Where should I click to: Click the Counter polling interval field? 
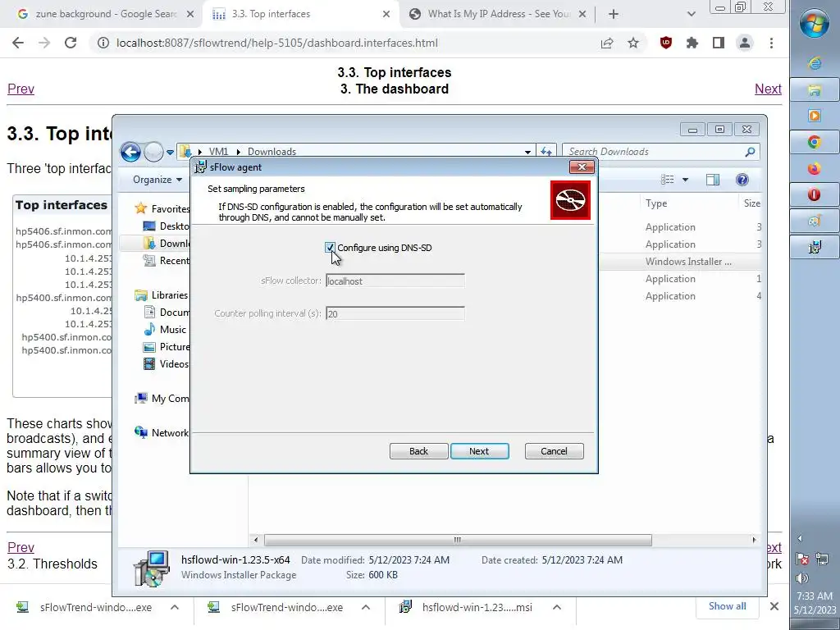click(395, 313)
